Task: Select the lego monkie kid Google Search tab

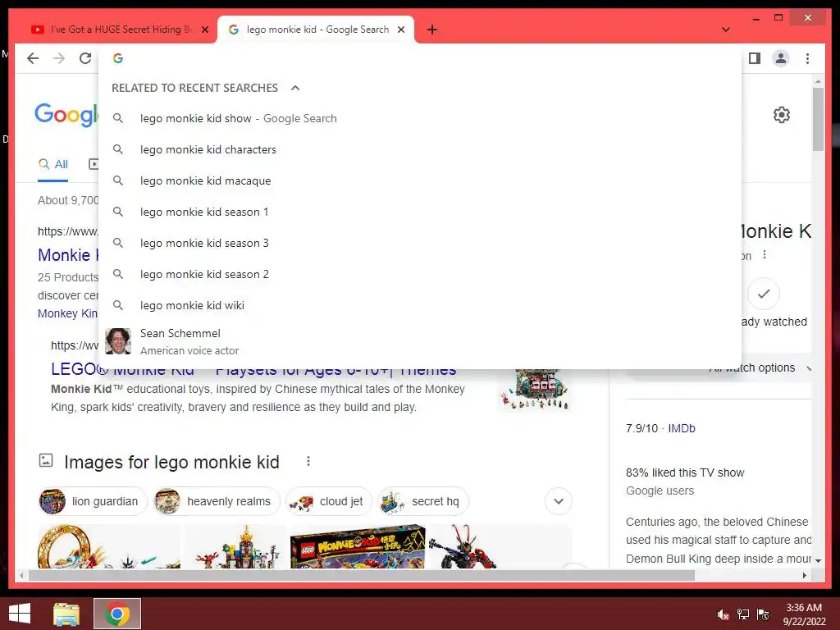Action: coord(316,30)
